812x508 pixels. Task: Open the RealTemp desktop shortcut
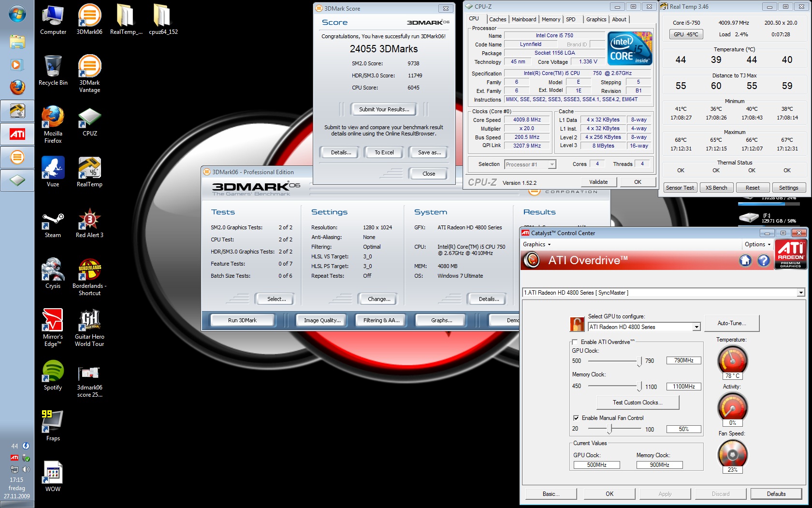tap(89, 172)
